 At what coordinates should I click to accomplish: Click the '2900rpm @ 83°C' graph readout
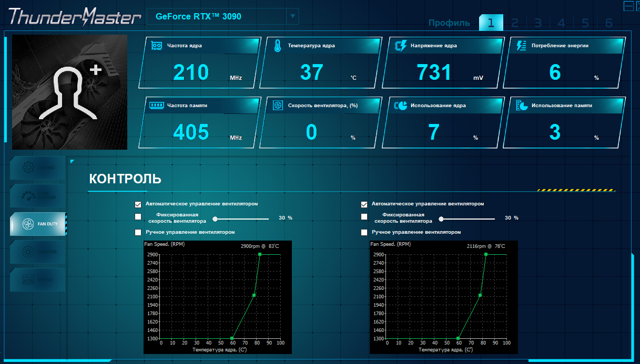coord(260,246)
